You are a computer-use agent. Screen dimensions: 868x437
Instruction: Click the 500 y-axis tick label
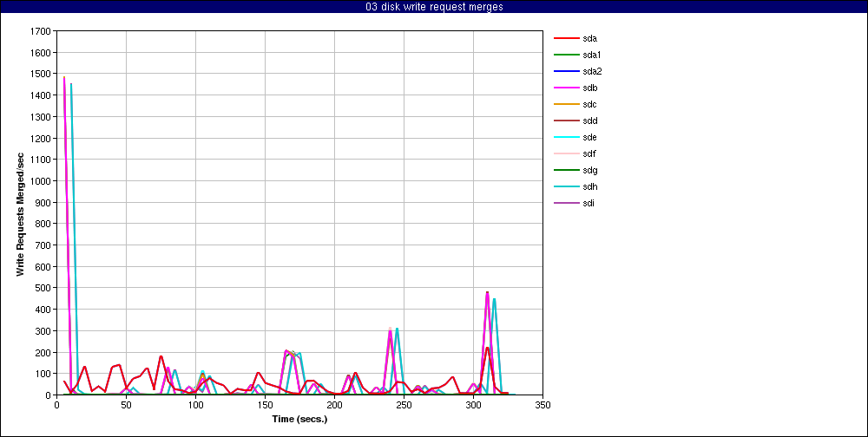tap(43, 288)
